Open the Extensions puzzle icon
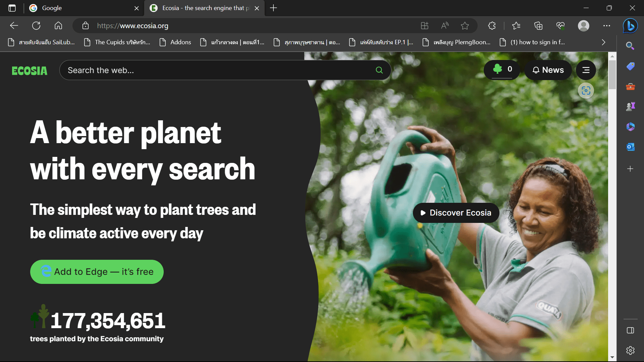The image size is (644, 362). (x=492, y=25)
